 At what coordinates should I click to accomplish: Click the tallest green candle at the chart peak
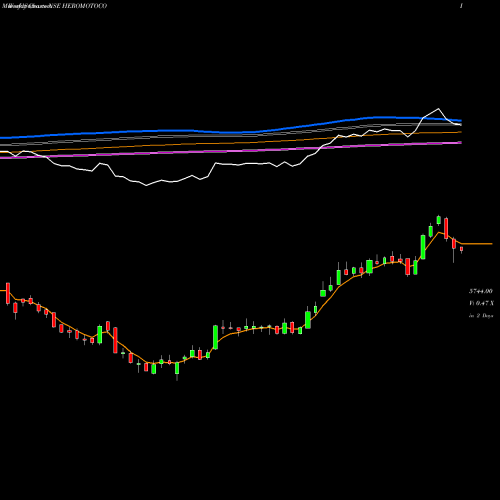click(x=439, y=220)
